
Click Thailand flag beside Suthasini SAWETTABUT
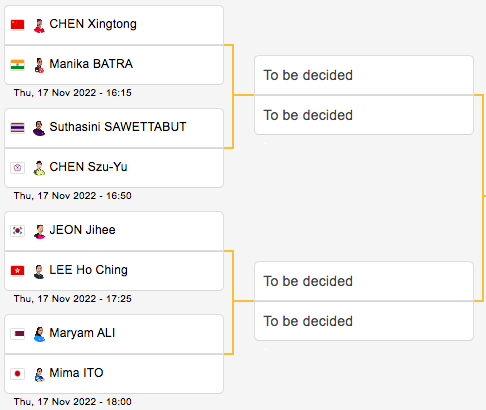pyautogui.click(x=17, y=128)
